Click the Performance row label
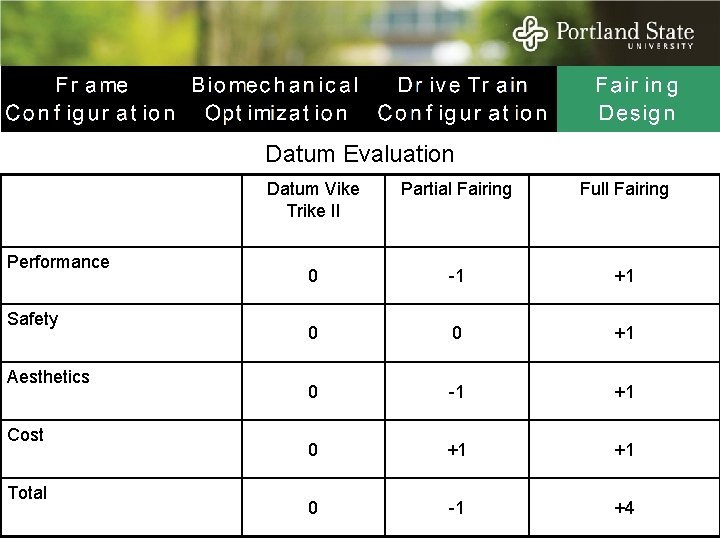The height and width of the screenshot is (540, 720). coord(58,262)
